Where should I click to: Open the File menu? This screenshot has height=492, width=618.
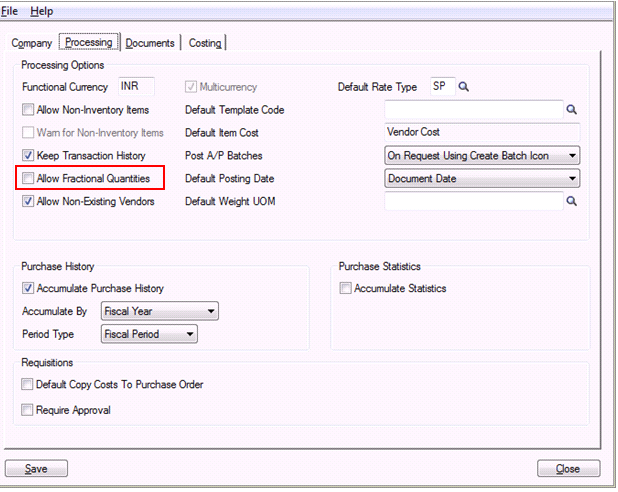point(9,11)
